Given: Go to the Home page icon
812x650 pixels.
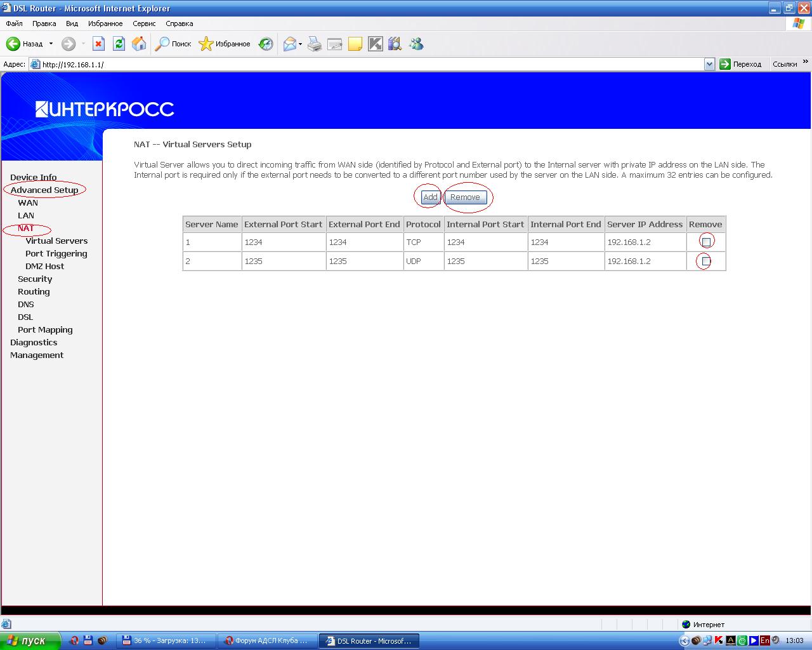Looking at the screenshot, I should [139, 44].
